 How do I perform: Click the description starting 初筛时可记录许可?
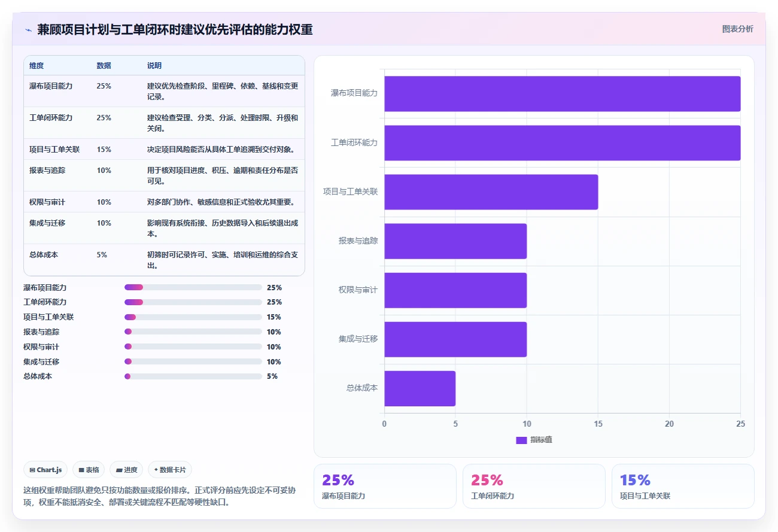point(223,260)
